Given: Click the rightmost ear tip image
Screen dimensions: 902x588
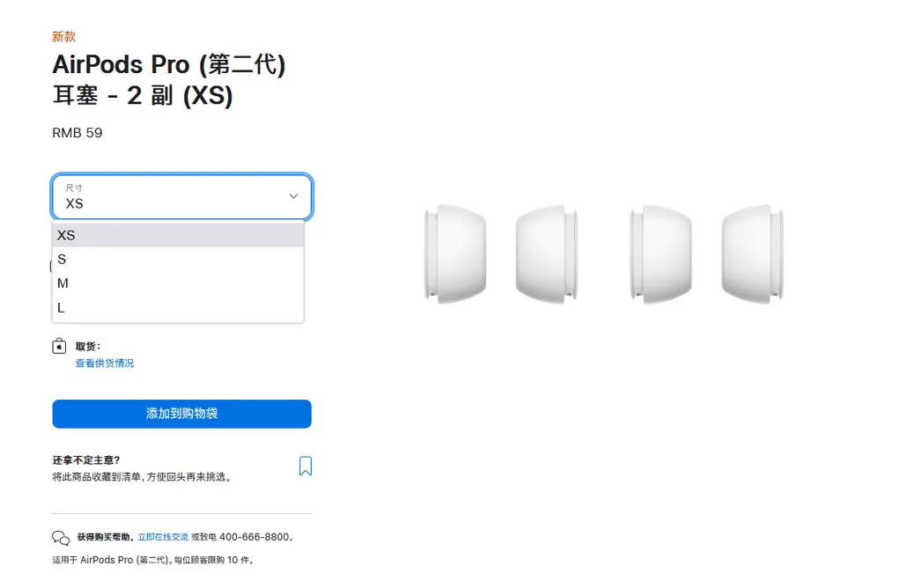Looking at the screenshot, I should pyautogui.click(x=751, y=254).
